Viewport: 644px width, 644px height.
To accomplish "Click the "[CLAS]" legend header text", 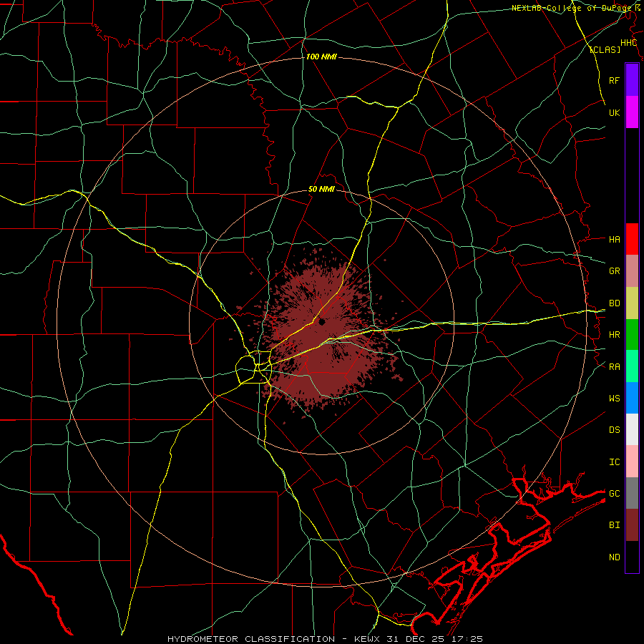I will coord(605,49).
